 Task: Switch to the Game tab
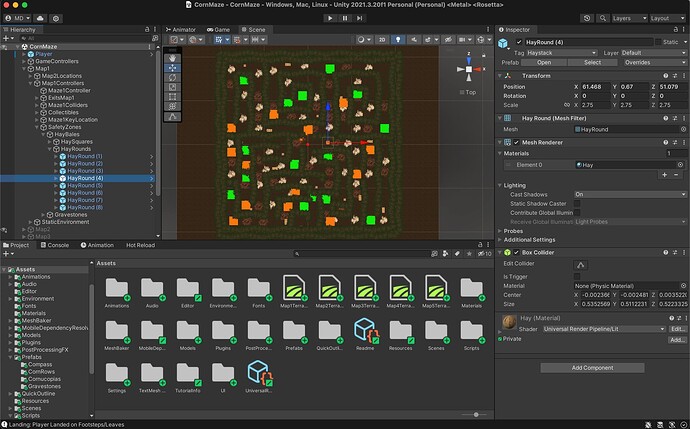218,29
